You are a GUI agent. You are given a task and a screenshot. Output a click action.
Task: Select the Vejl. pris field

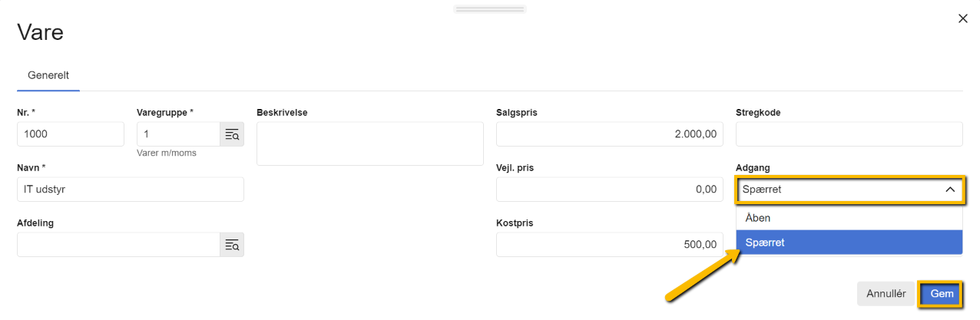[609, 190]
